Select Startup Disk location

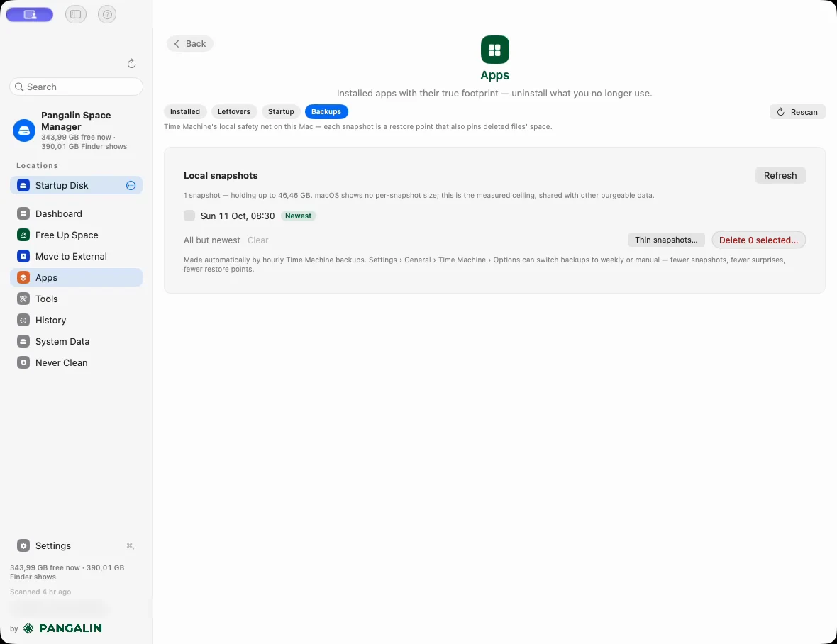coord(77,185)
